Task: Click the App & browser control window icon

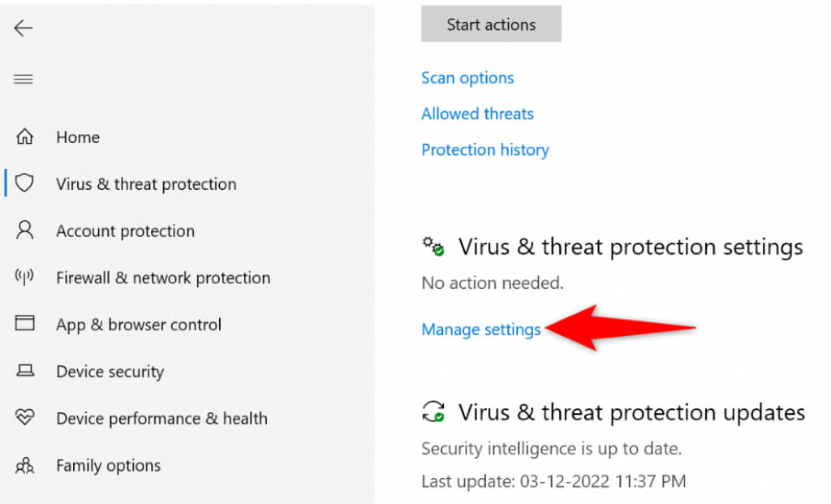Action: click(x=25, y=324)
